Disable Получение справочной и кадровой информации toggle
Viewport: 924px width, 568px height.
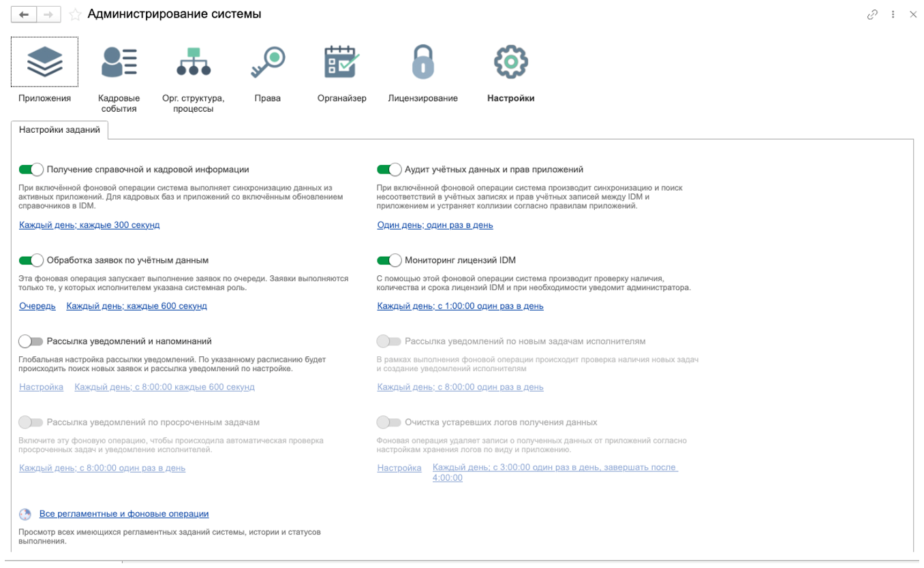(31, 170)
